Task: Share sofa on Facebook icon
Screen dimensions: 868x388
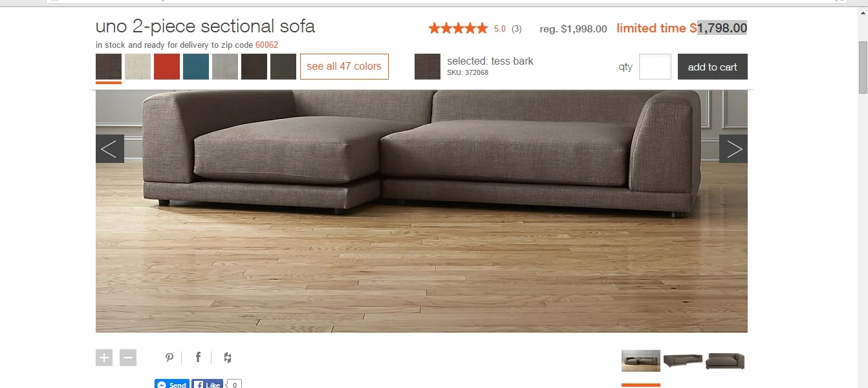Action: (198, 358)
